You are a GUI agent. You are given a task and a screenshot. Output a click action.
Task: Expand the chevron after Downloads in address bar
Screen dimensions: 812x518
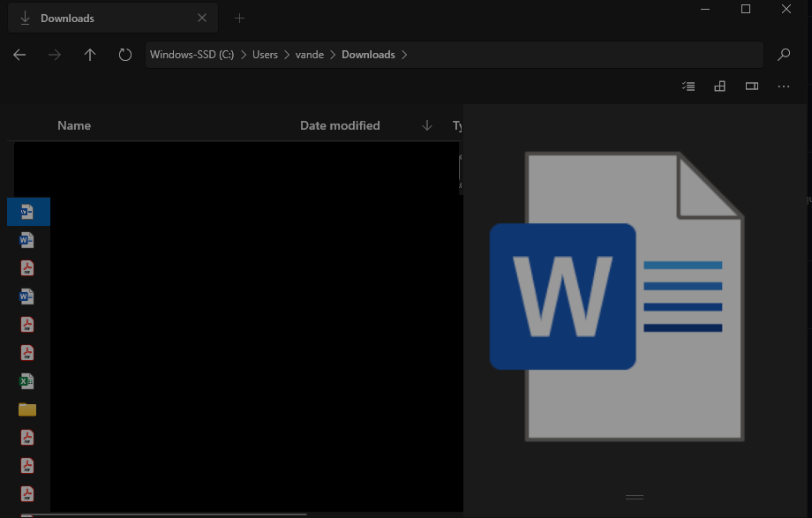404,54
